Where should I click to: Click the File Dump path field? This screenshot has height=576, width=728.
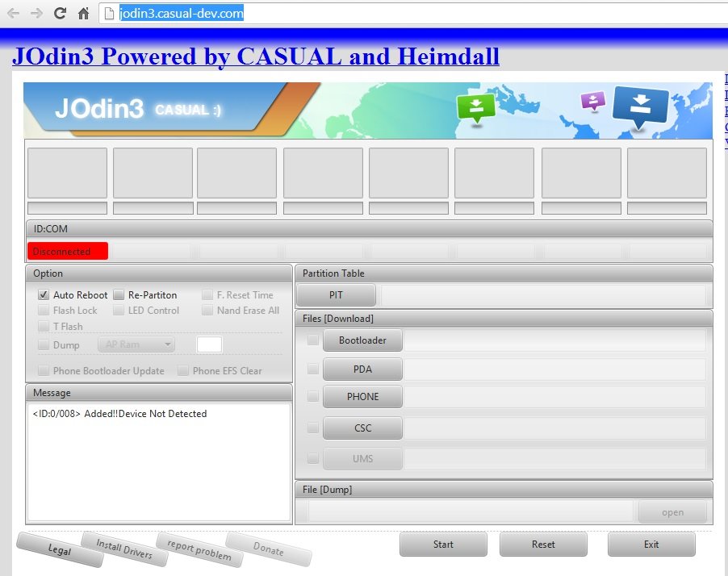[471, 512]
